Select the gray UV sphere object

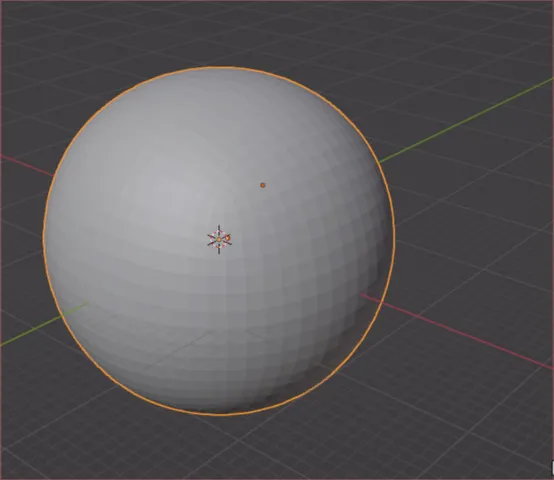tap(219, 241)
